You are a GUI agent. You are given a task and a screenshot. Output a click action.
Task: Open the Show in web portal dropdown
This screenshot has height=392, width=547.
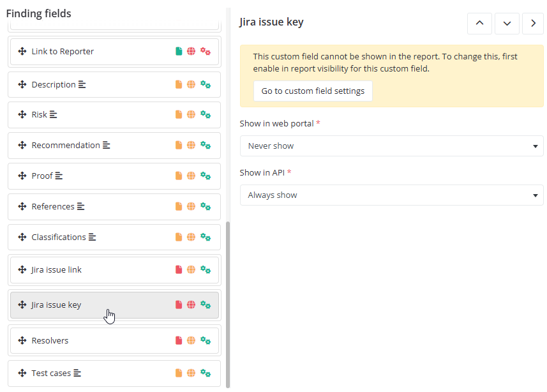click(392, 146)
